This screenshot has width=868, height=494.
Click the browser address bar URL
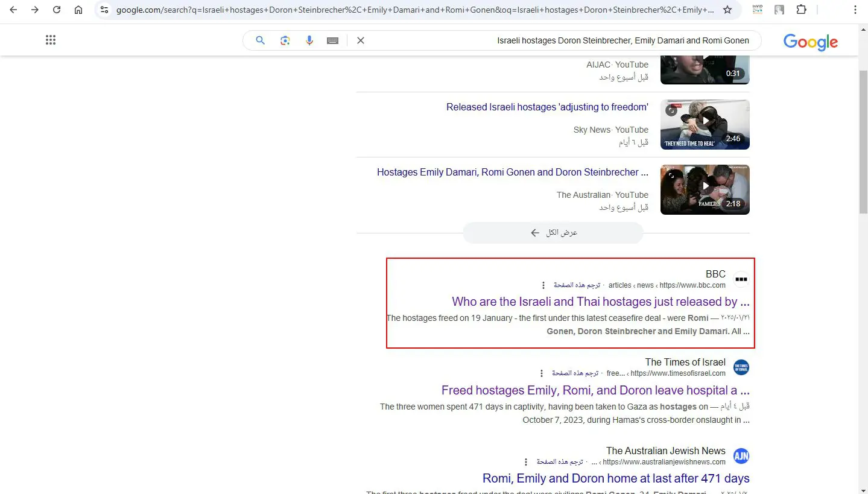coord(415,10)
